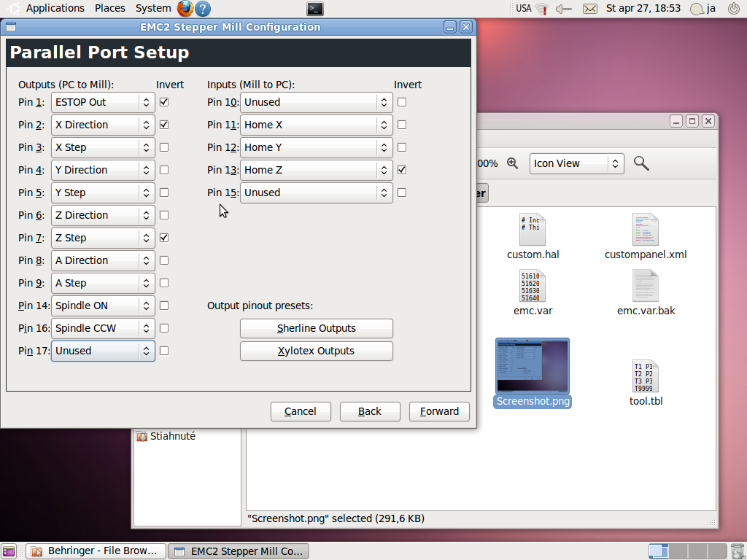Open the help icon in top panel
747x560 pixels.
coord(203,9)
